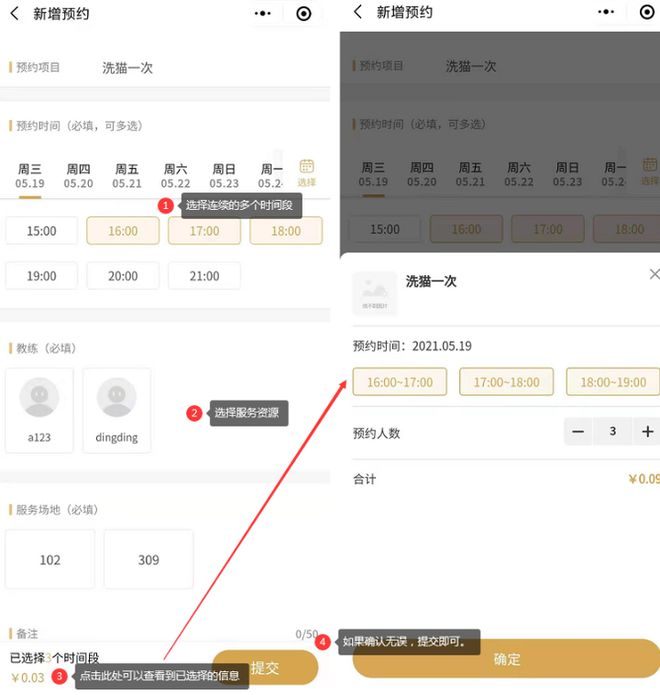Open the left screen's three-dot menu
This screenshot has height=695, width=660.
click(x=262, y=13)
